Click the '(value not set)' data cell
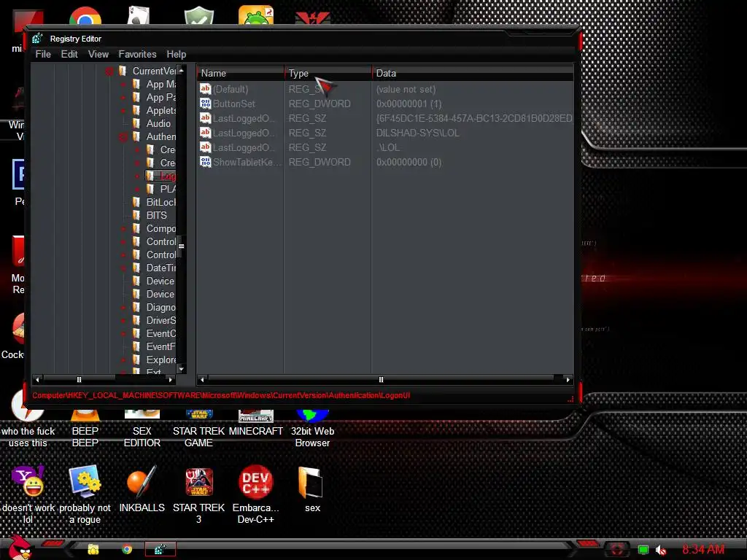Image resolution: width=747 pixels, height=560 pixels. (406, 89)
